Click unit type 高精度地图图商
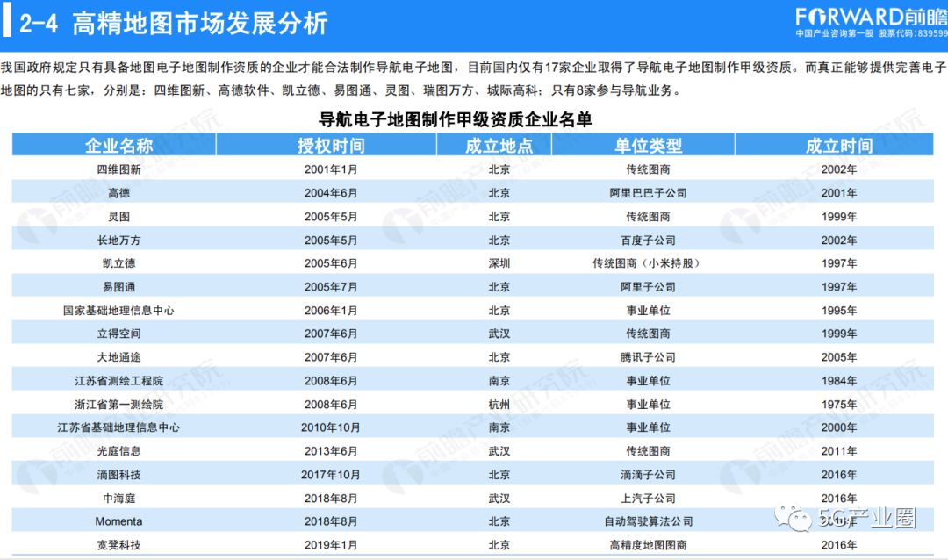This screenshot has width=948, height=560. pos(648,545)
